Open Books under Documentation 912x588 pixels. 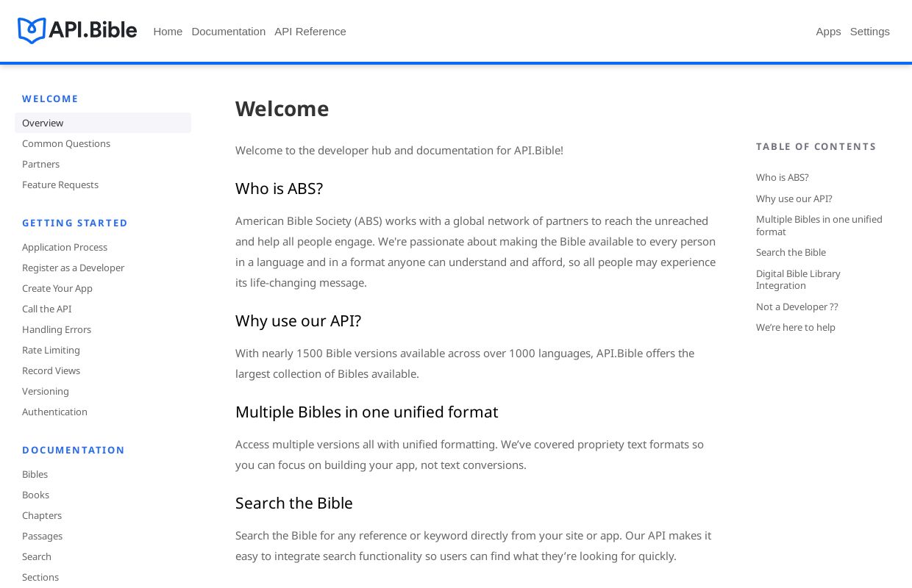[35, 495]
